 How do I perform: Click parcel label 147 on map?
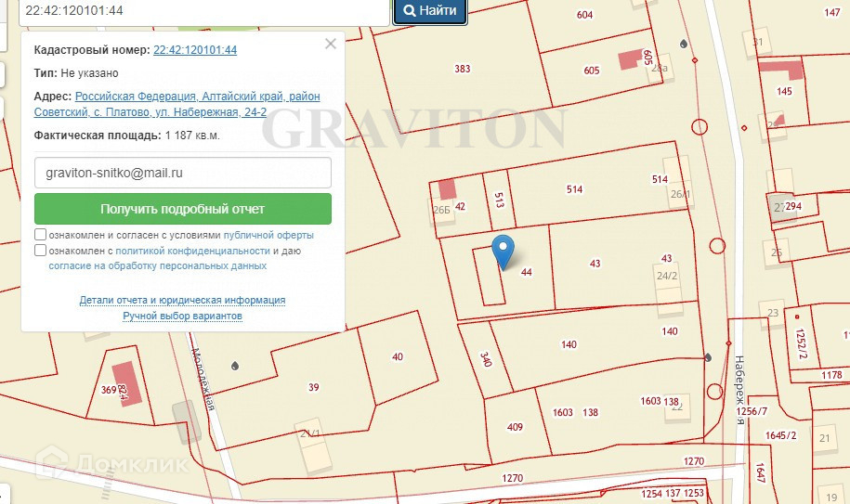click(832, 12)
